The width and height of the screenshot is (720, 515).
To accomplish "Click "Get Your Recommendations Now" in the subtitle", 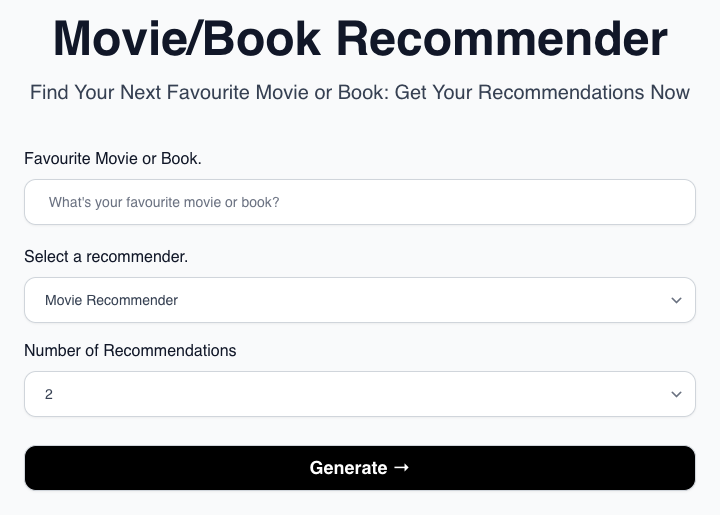I will pyautogui.click(x=542, y=93).
